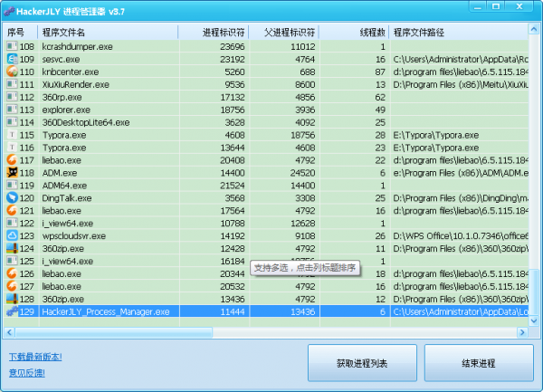
Task: Click the 结束进程 button
Action: tap(479, 363)
